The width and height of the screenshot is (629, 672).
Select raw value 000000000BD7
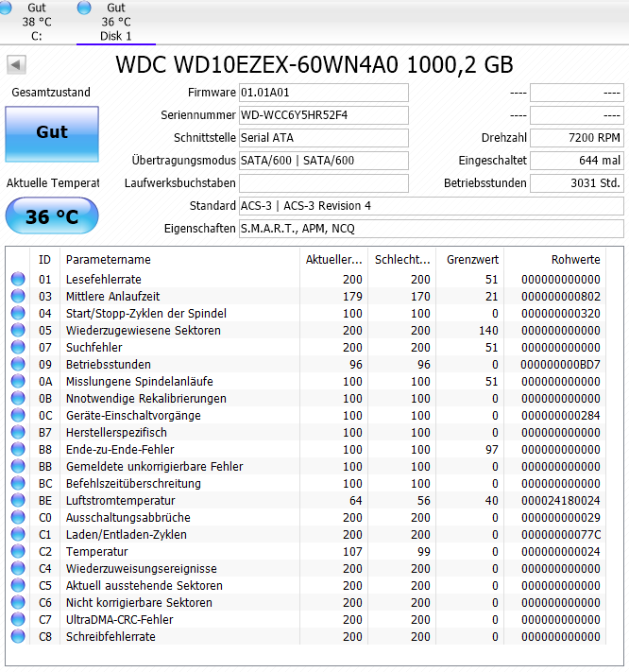tap(560, 364)
